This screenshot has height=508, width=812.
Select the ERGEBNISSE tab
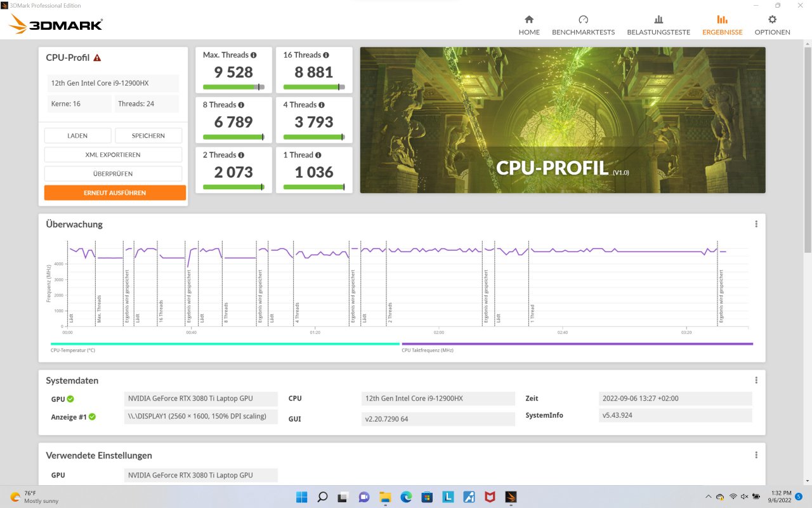coord(722,25)
